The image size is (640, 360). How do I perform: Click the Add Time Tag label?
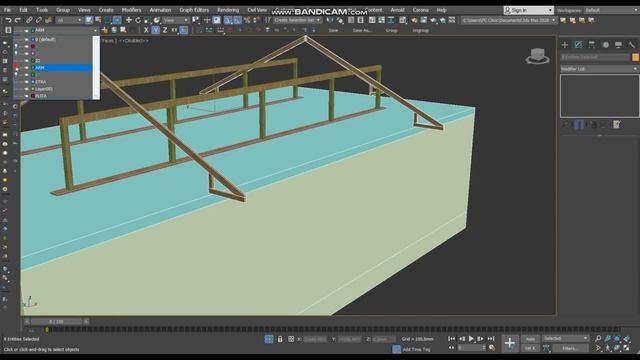(x=416, y=349)
